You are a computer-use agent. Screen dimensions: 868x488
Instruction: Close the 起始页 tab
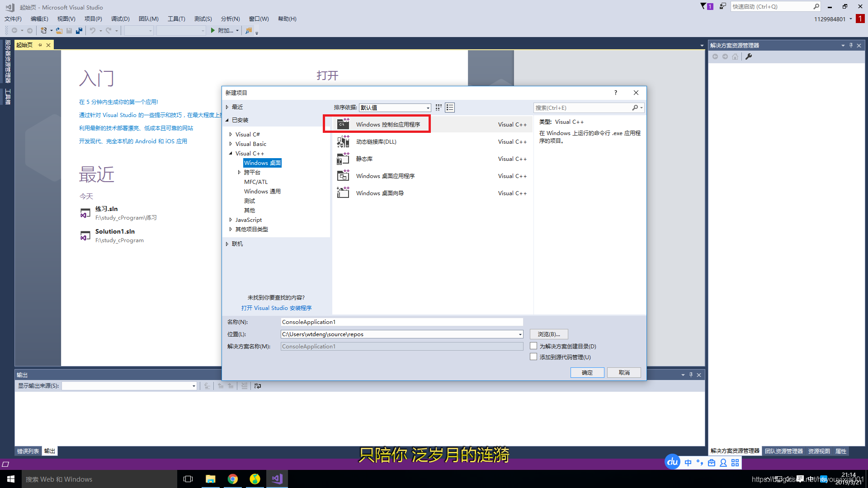coord(48,45)
